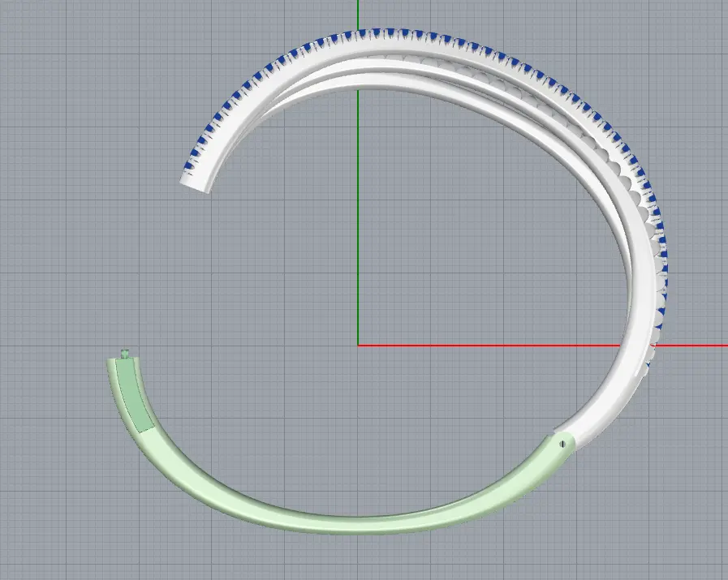
Task: Click the hinge joint between white and green
Action: (562, 438)
